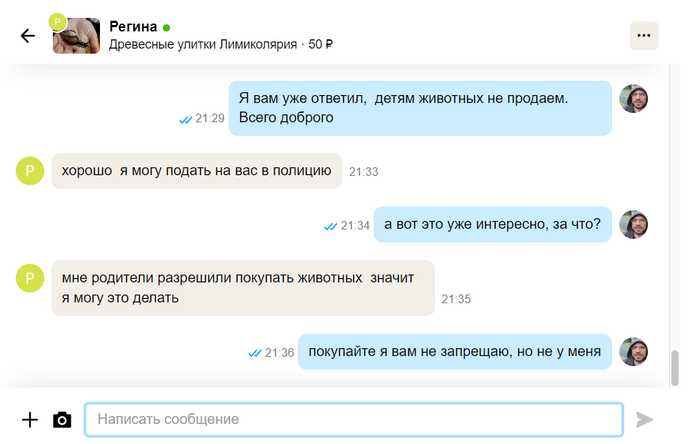Click the camera photo icon
The image size is (700, 444).
click(62, 420)
